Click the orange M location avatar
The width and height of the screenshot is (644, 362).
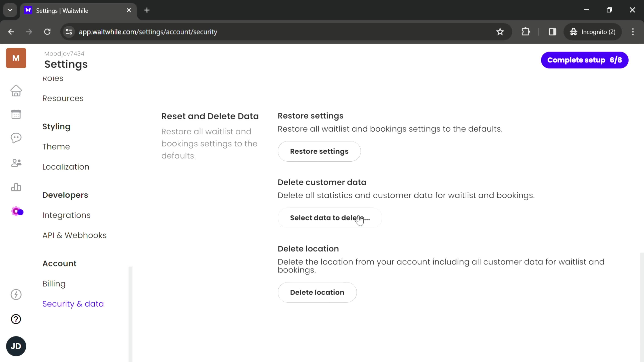tap(16, 58)
